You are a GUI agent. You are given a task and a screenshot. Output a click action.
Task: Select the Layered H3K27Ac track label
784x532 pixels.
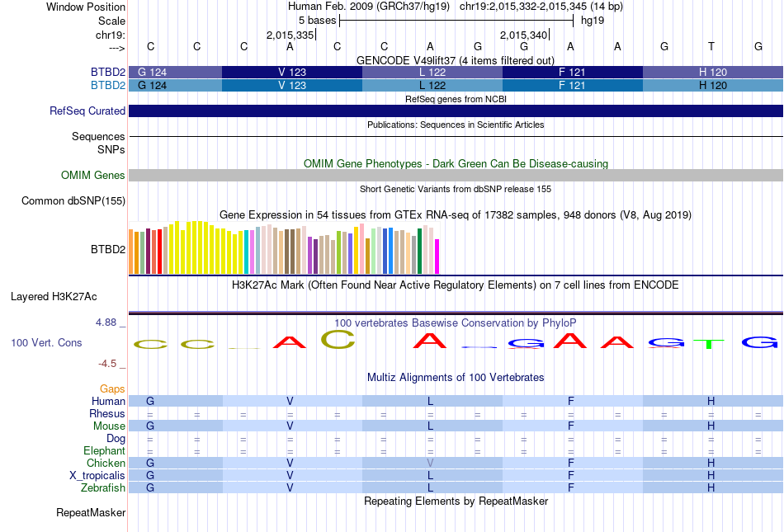pos(54,297)
